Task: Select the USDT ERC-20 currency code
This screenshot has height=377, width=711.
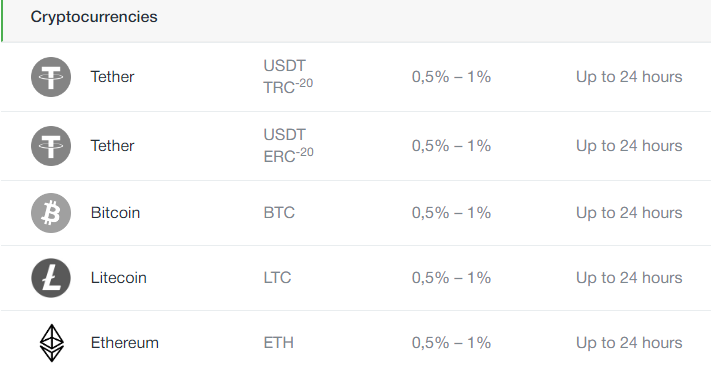Action: tap(288, 146)
